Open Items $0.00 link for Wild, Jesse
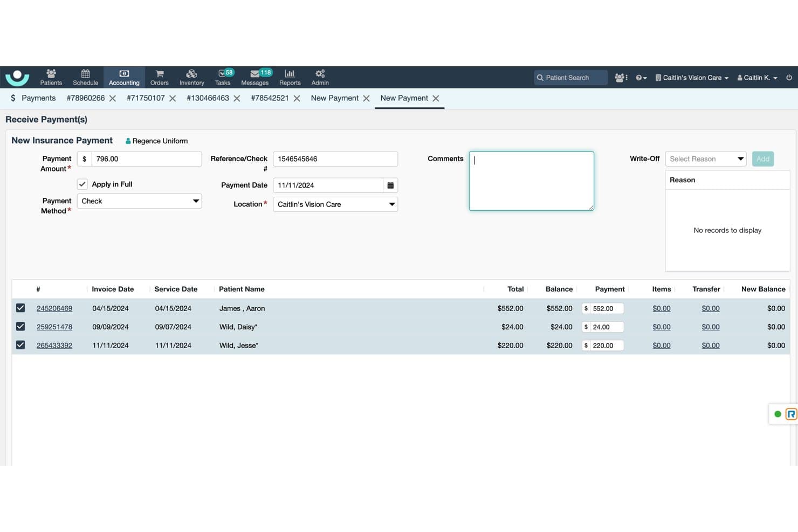The image size is (798, 532). click(662, 346)
